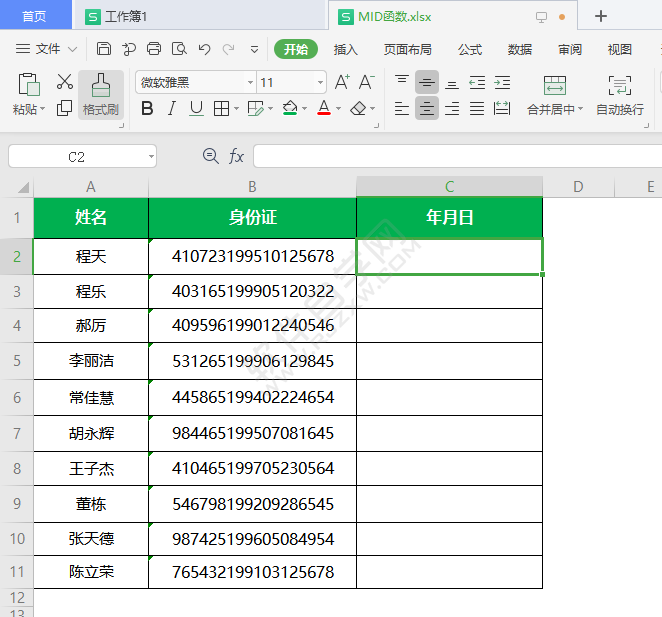The image size is (662, 617).
Task: Click the Export to PDF icon
Action: tap(129, 49)
